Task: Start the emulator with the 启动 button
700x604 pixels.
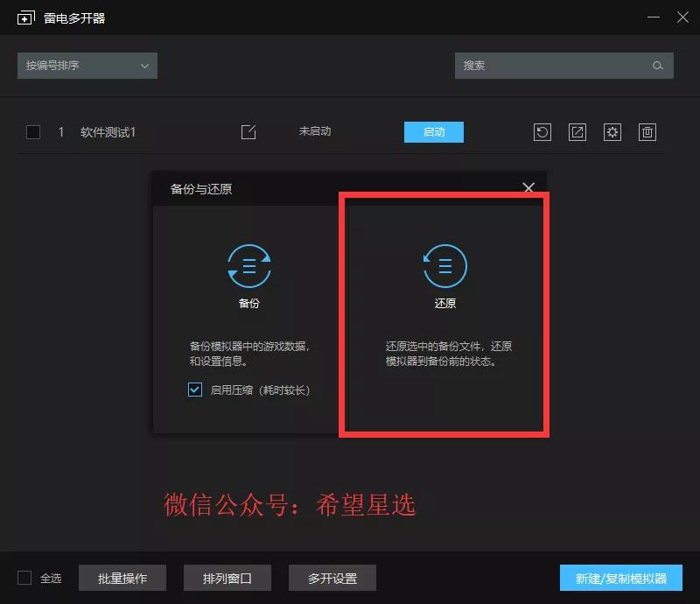Action: [433, 131]
